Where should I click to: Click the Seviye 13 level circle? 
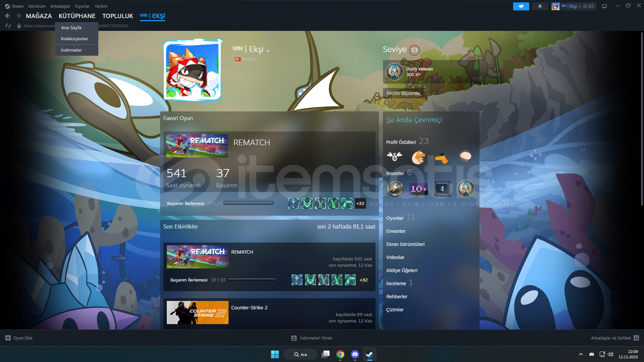(x=414, y=50)
